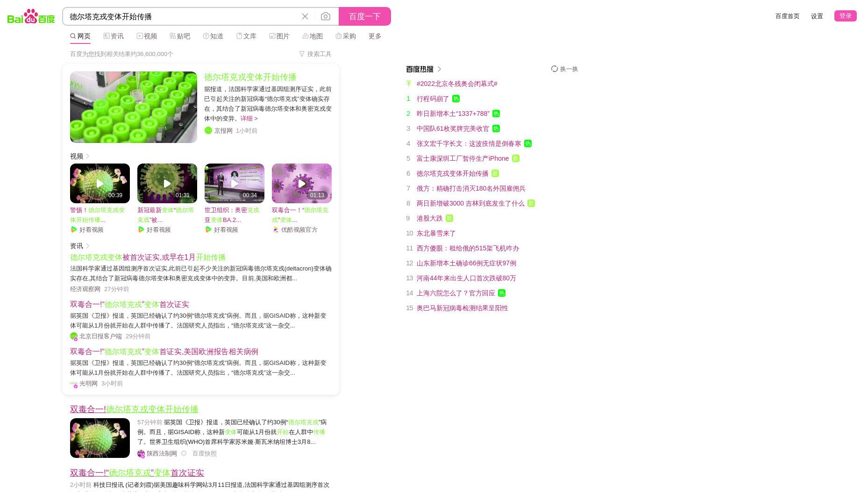Open hot search 张文宏千字长文
The height and width of the screenshot is (492, 868).
[469, 143]
